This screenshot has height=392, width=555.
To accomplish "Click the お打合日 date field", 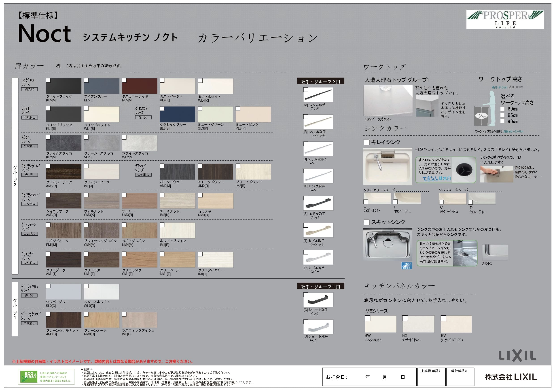I will pyautogui.click(x=369, y=377).
